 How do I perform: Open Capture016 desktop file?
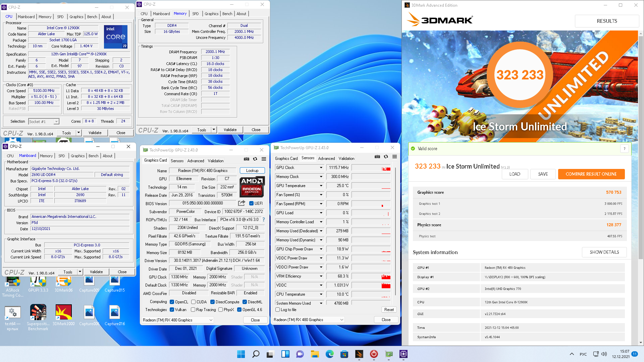coord(115,315)
